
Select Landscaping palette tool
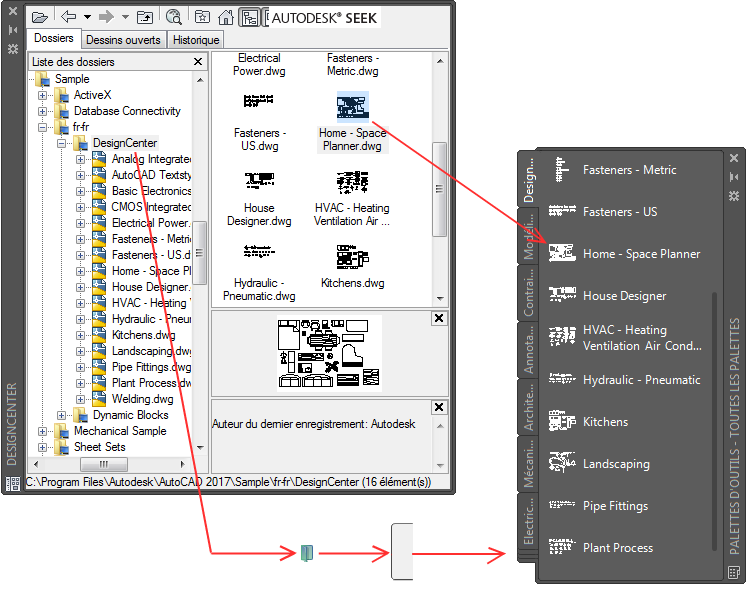[x=627, y=463]
